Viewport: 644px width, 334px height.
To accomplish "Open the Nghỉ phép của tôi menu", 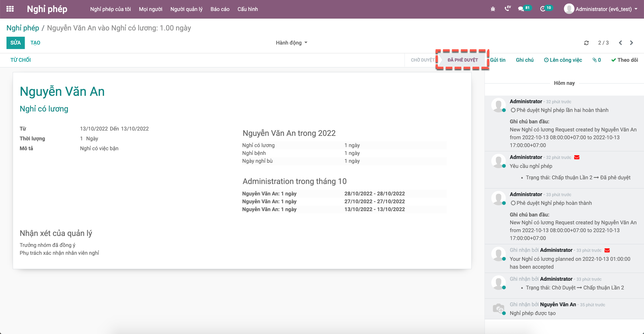I will [110, 9].
